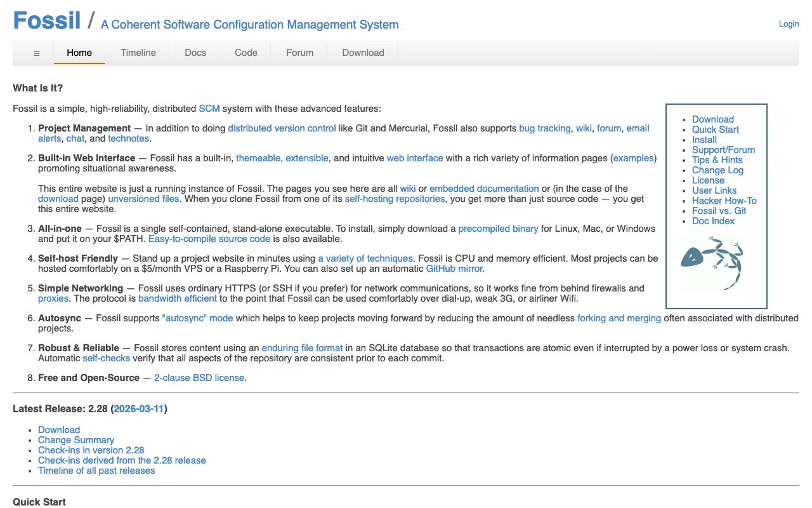Click the tagline 'A Coherent Software Configuration Management System'

coord(250,25)
